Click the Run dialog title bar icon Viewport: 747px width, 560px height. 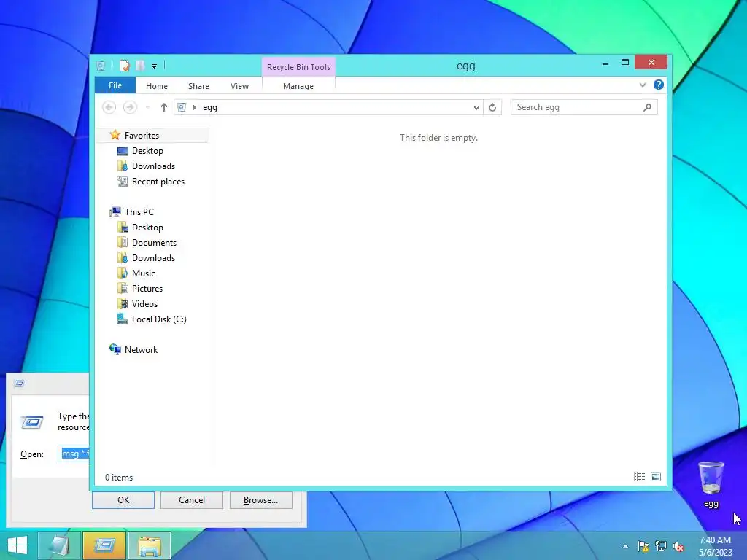[19, 384]
